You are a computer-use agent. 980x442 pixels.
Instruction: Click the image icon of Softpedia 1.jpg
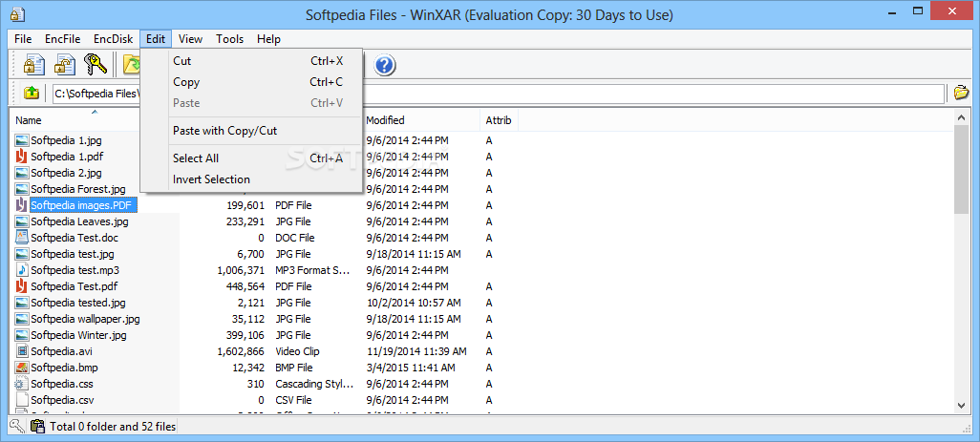tap(22, 140)
